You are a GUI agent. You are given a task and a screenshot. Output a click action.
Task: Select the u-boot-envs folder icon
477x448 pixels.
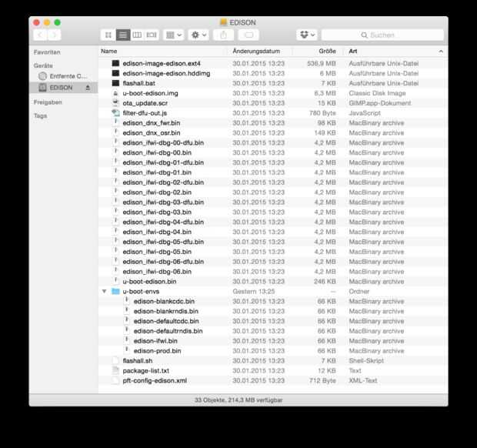point(115,291)
